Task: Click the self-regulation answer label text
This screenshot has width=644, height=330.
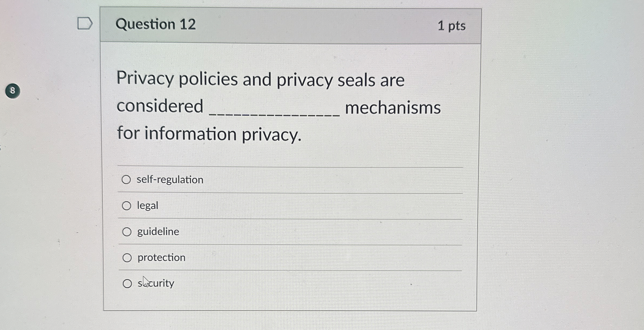Action: click(x=170, y=180)
